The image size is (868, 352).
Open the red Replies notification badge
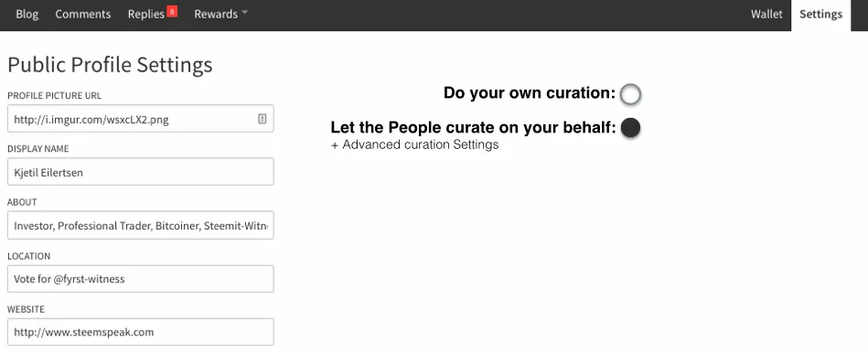pyautogui.click(x=172, y=11)
